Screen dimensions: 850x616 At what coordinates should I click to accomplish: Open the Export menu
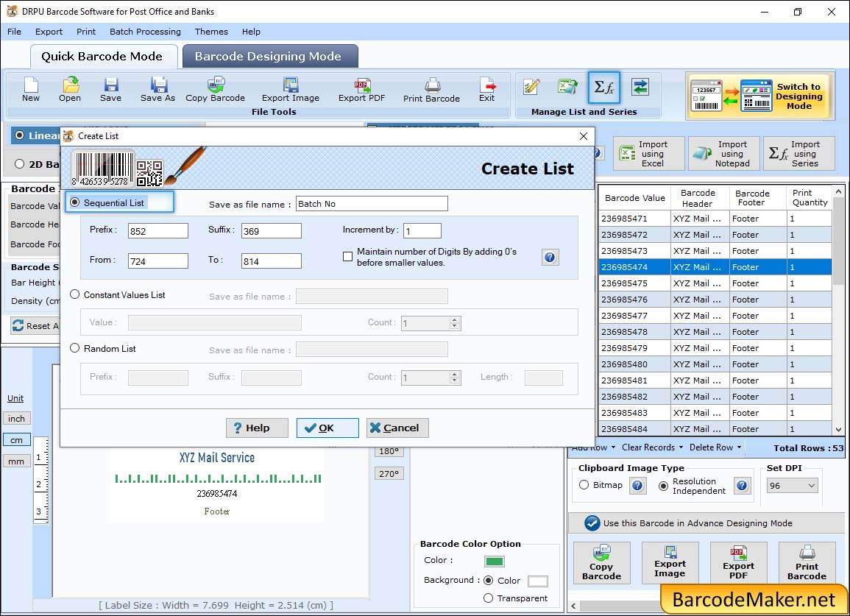pos(49,32)
